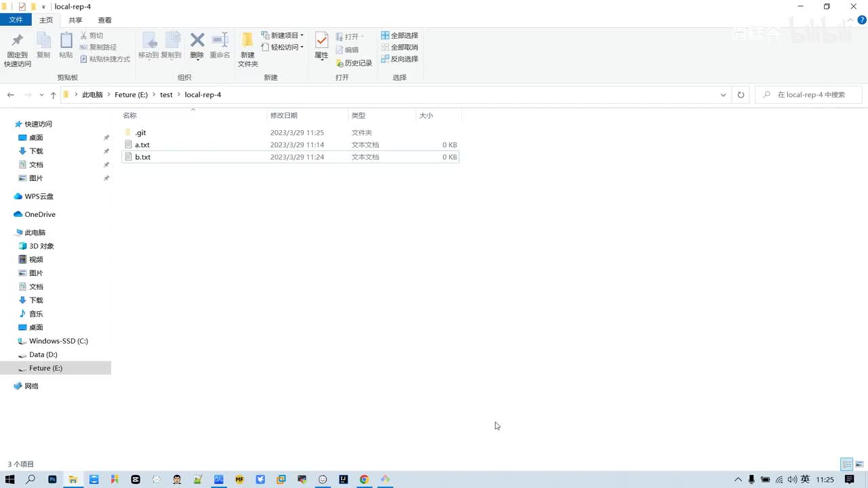Click 复制路径 in the ribbon

98,47
